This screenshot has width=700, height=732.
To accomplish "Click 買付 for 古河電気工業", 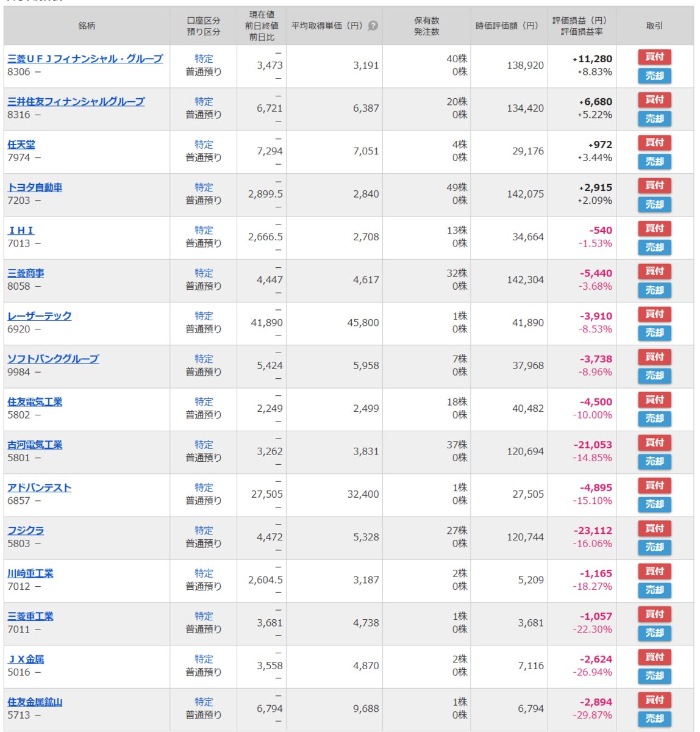I will point(655,443).
